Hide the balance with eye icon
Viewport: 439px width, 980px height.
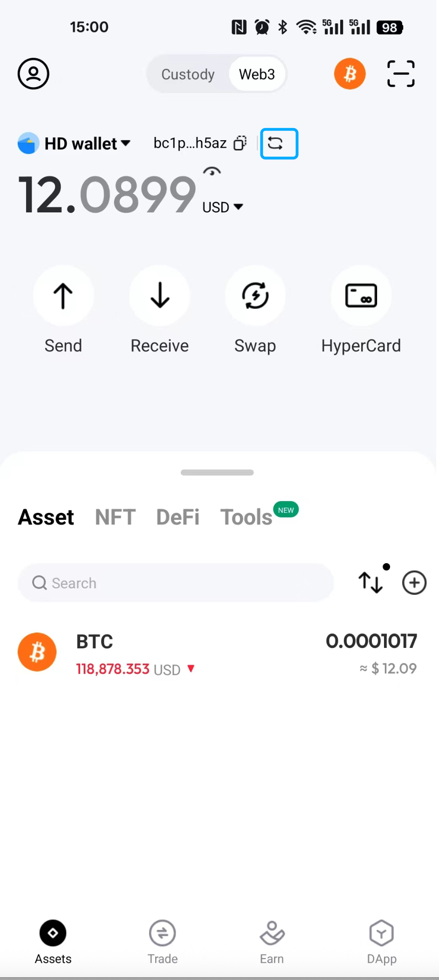click(x=212, y=172)
